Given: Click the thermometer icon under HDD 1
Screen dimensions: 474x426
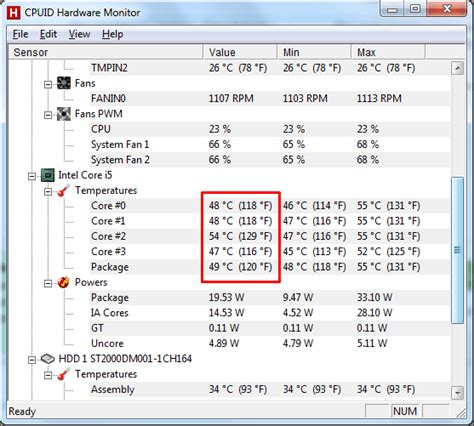Looking at the screenshot, I should 63,374.
